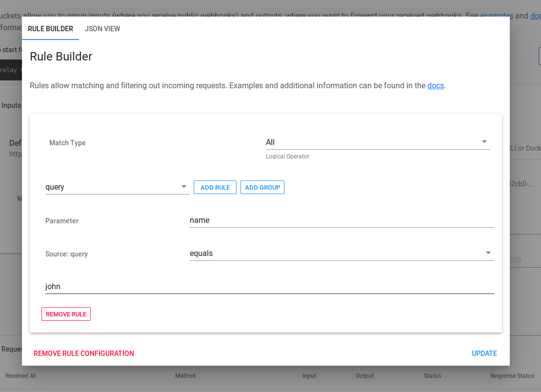This screenshot has width=541, height=392.
Task: Expand the query rule type selector
Action: (x=117, y=187)
